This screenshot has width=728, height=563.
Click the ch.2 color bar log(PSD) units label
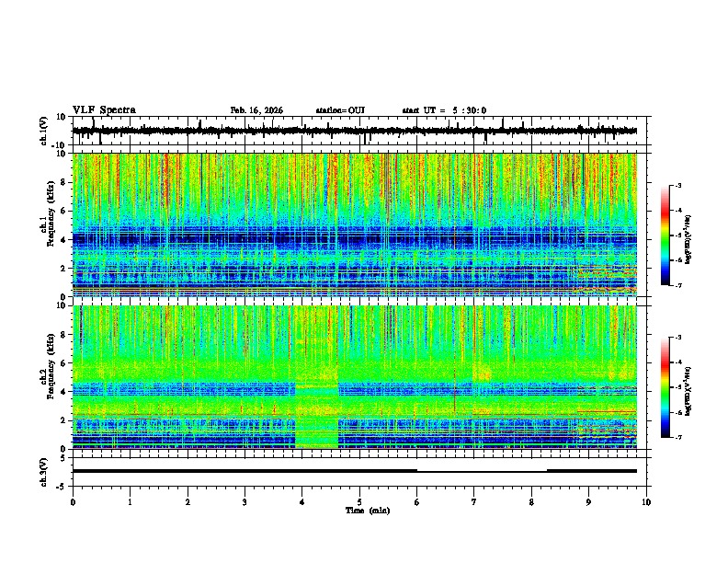(688, 392)
